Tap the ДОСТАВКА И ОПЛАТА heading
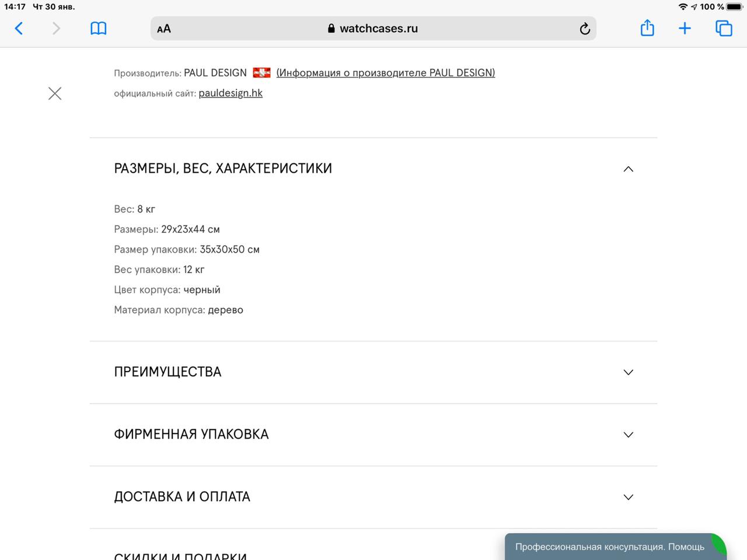Viewport: 747px width, 560px height. point(182,497)
